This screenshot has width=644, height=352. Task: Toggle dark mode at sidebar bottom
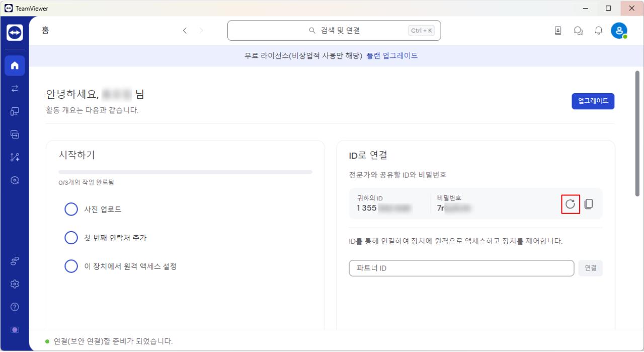pos(15,329)
